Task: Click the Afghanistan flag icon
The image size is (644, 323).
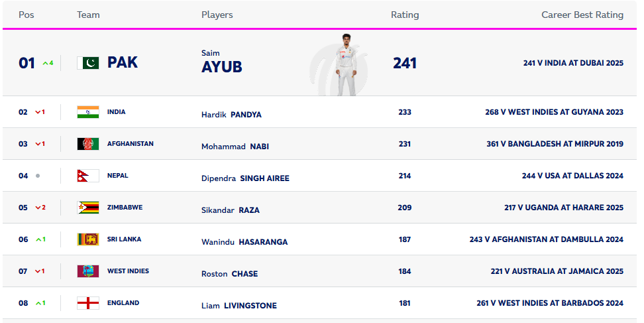Action: tap(87, 144)
